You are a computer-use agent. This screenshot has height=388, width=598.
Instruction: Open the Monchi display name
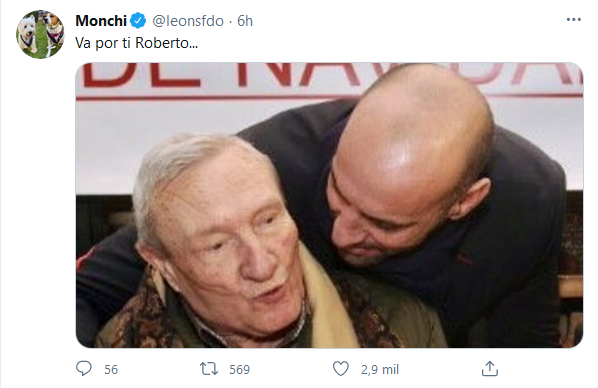101,21
